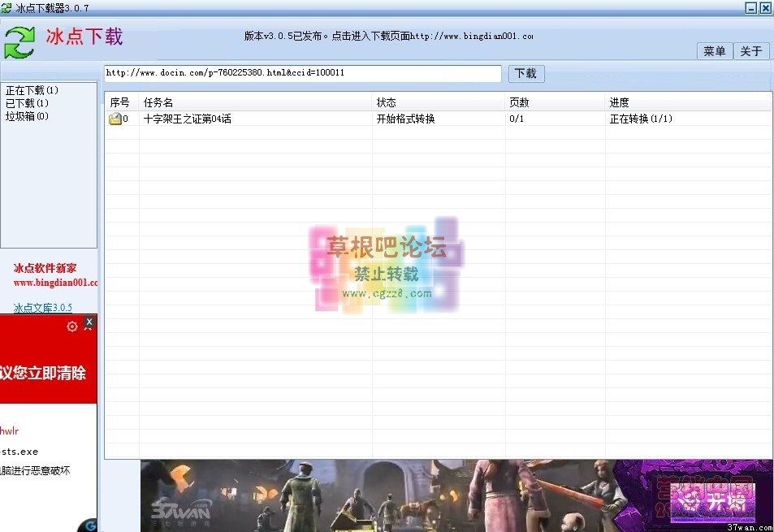774x532 pixels.
Task: Click the title bar app icon
Action: point(6,7)
